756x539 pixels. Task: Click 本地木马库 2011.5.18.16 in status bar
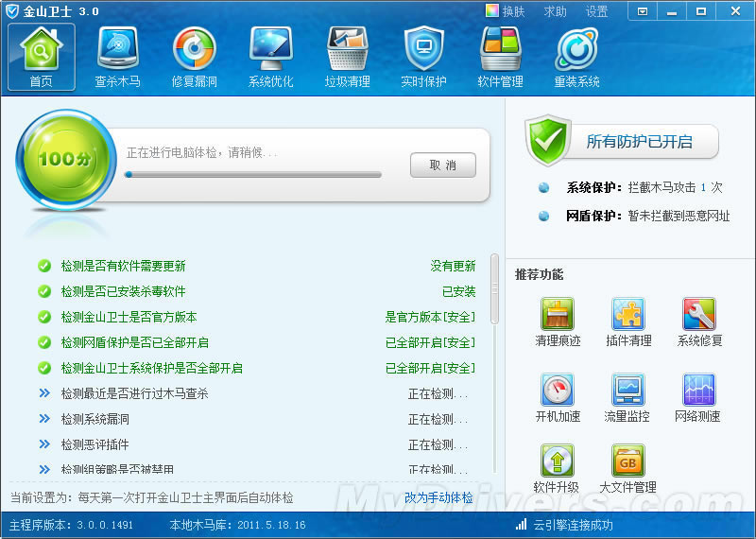238,525
